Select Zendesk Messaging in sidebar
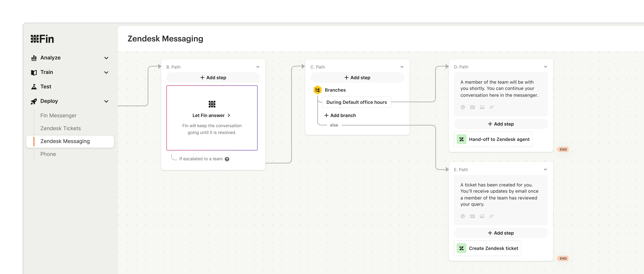The height and width of the screenshot is (274, 644). pos(70,142)
